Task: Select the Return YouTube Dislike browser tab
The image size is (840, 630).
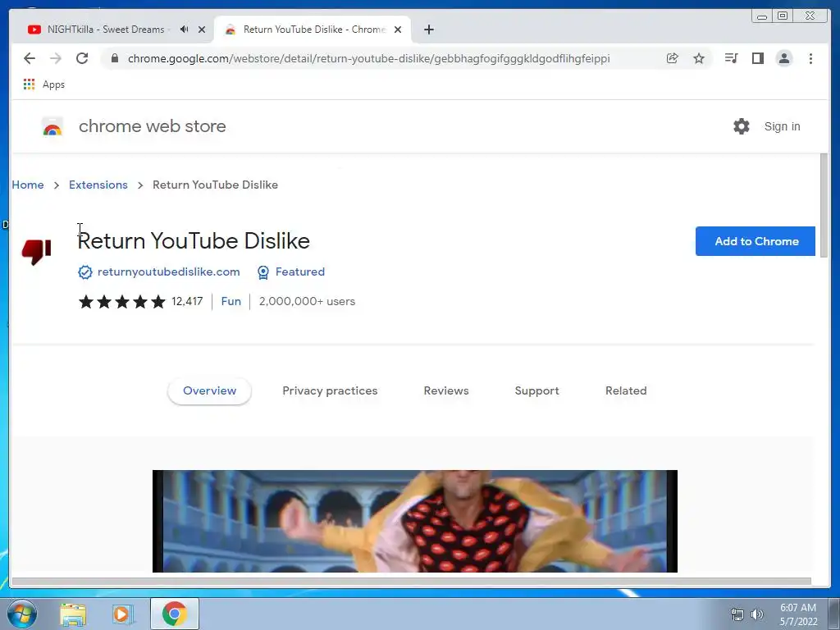Action: click(313, 30)
